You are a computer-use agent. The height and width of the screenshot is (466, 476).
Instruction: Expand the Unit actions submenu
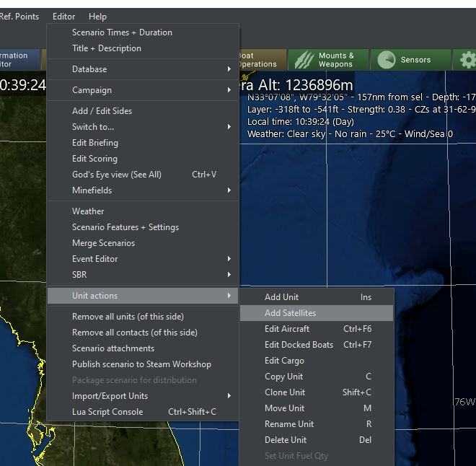pos(143,296)
